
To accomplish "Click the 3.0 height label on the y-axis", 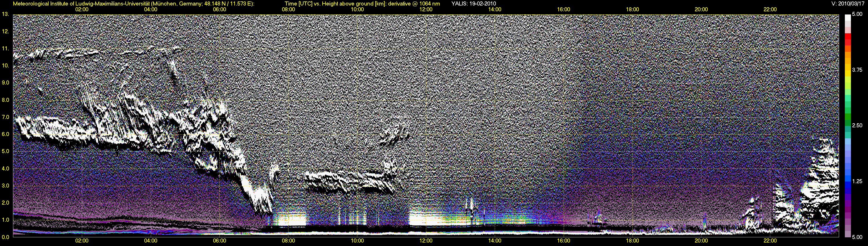I will [x=5, y=186].
